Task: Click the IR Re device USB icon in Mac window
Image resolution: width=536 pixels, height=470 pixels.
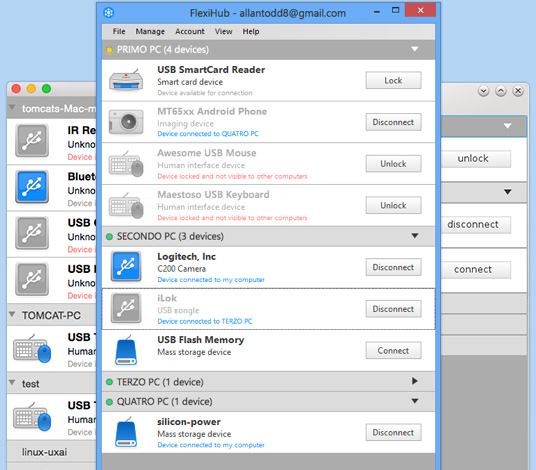Action: click(32, 140)
